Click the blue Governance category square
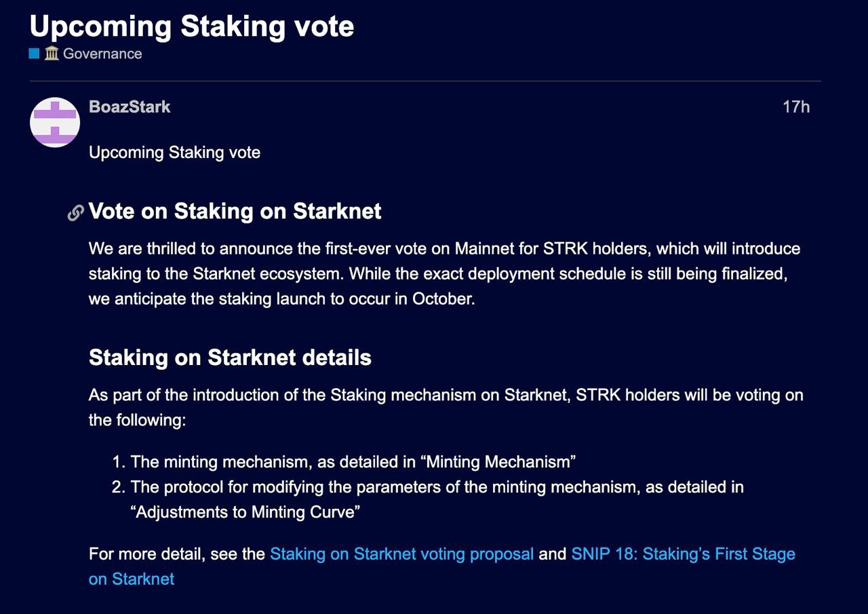Screen dimensions: 868x614 pyautogui.click(x=34, y=54)
